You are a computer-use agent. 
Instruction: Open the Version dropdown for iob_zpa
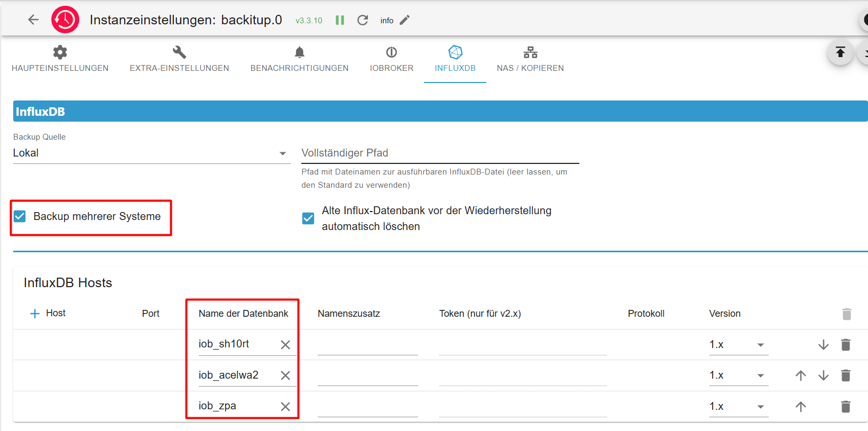[x=738, y=407]
